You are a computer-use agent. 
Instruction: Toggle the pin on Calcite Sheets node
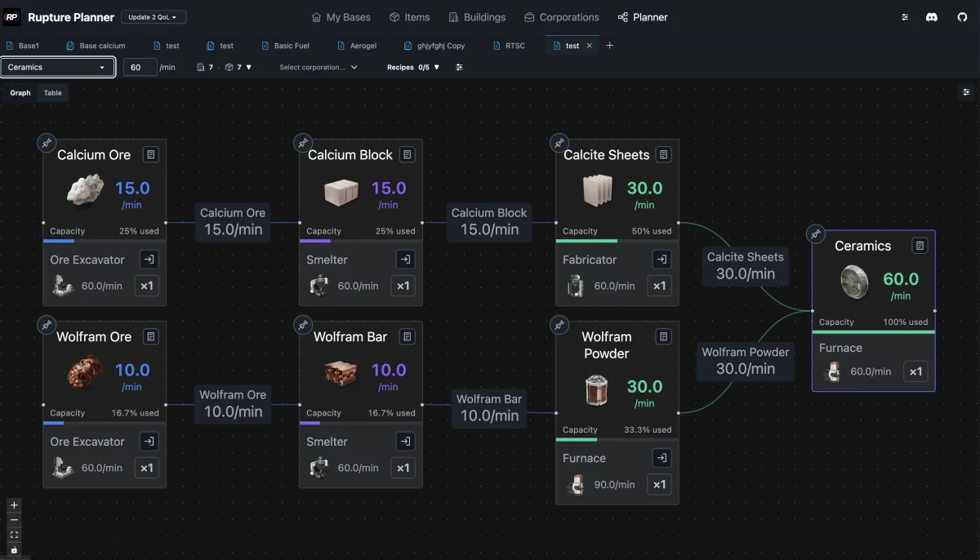click(x=559, y=143)
